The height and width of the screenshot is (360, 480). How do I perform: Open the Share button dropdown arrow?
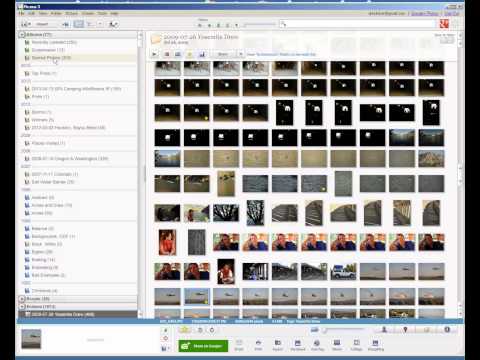click(240, 54)
